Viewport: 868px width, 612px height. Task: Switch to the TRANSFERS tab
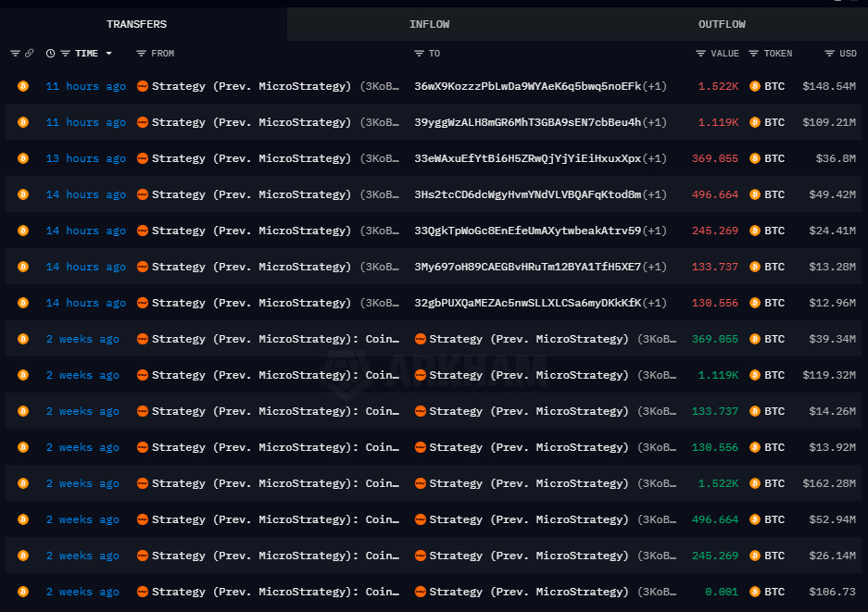coord(136,24)
